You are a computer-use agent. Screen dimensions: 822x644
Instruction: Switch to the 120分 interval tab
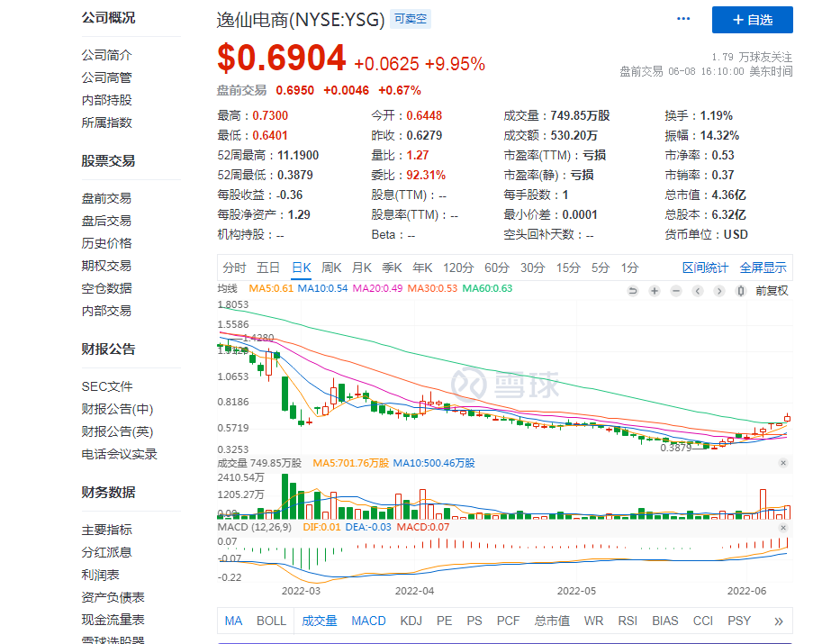pos(458,268)
